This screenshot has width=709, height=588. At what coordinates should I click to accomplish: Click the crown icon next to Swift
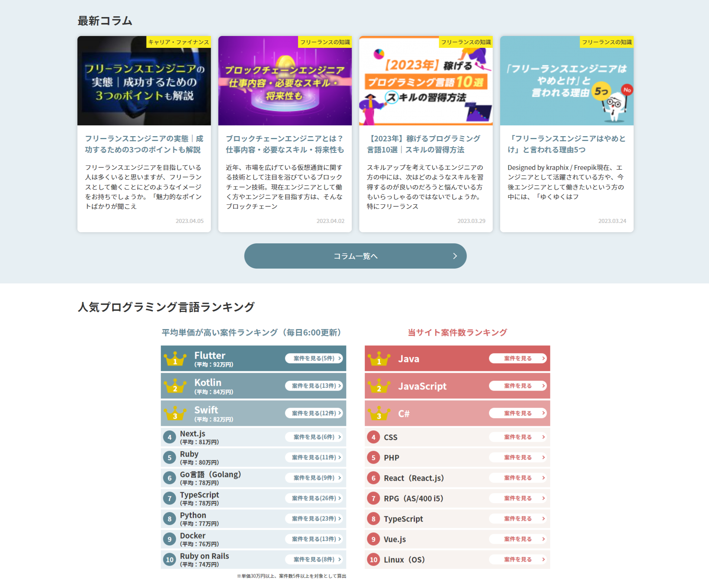(175, 413)
